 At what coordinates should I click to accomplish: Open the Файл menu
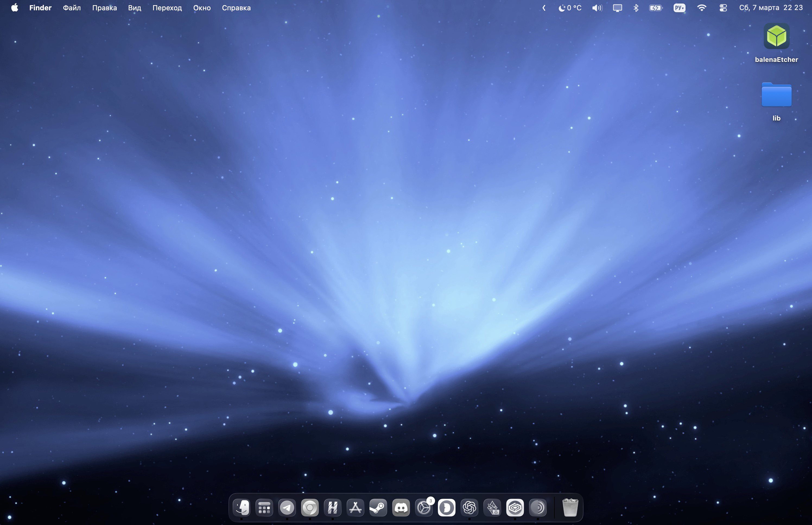[72, 8]
